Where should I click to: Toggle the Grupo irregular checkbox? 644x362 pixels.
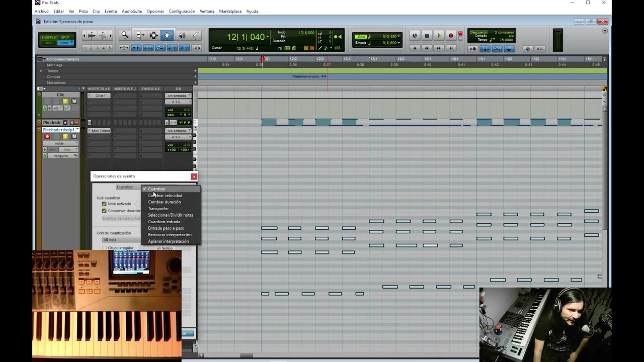(x=104, y=248)
